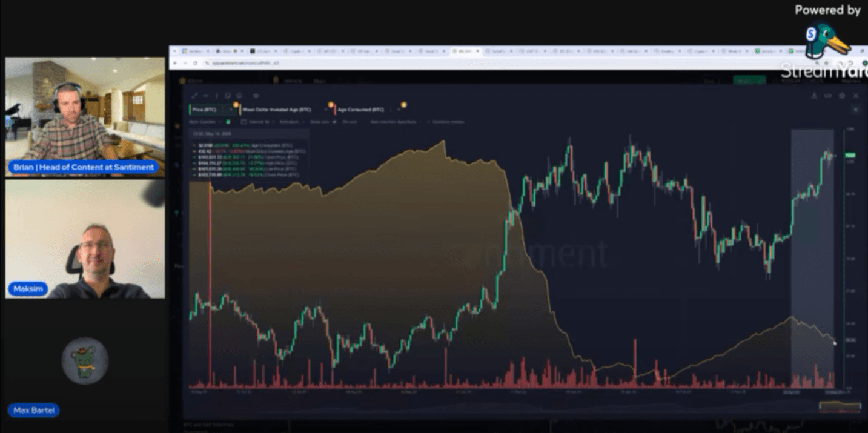Go back with browser back arrow
The image size is (868, 433).
176,63
